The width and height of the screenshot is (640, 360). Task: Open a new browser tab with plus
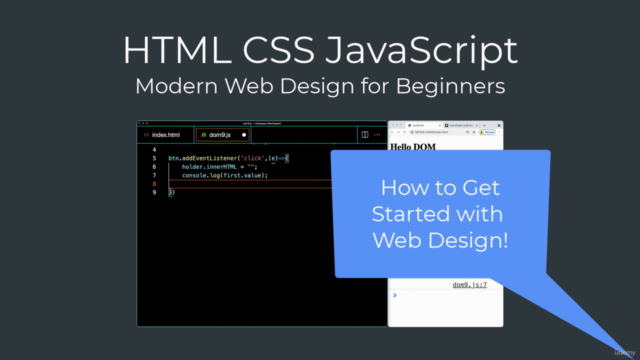tap(484, 125)
